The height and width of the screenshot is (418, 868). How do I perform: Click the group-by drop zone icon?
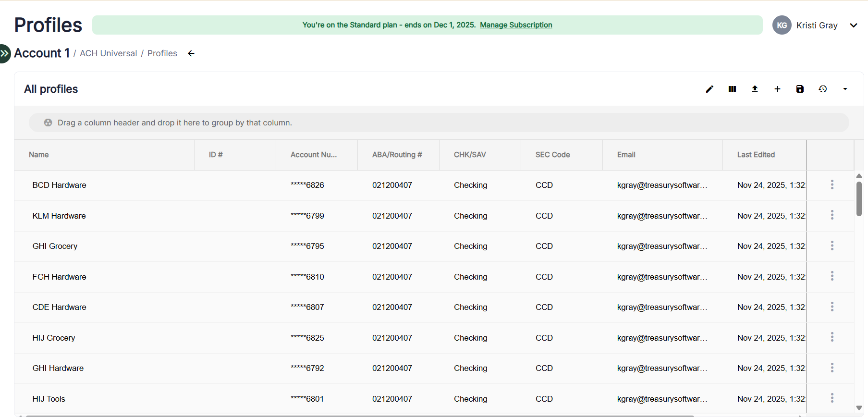[48, 123]
